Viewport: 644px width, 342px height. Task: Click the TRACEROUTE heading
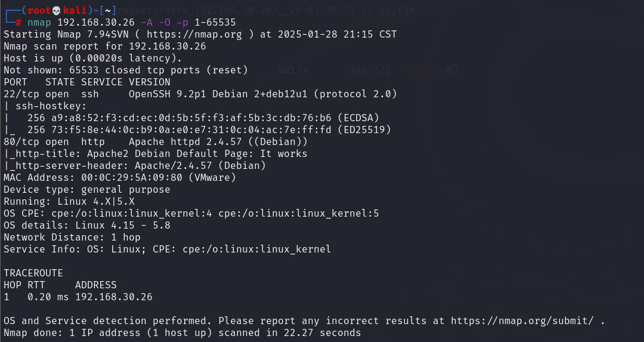point(33,273)
